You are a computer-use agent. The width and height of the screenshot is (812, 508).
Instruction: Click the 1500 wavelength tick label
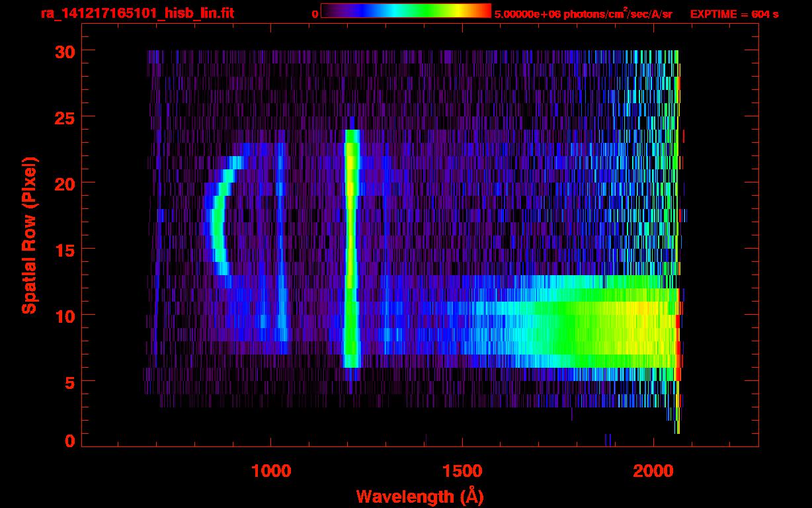462,471
